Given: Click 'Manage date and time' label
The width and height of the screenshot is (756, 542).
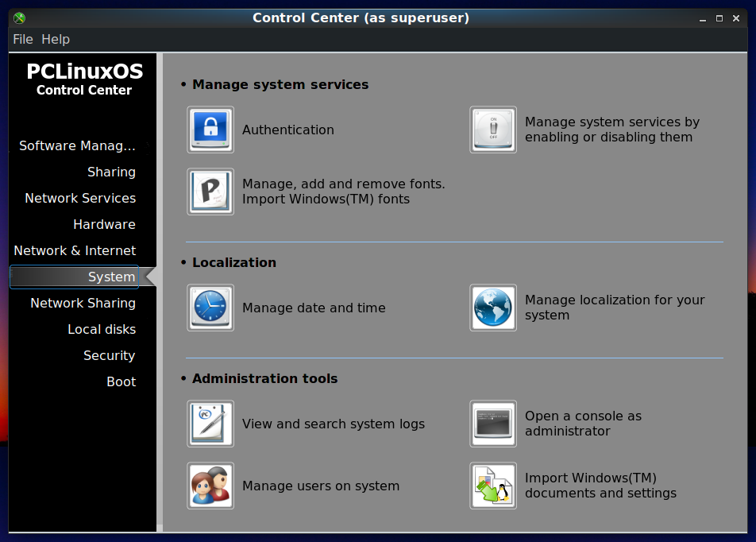Looking at the screenshot, I should click(314, 308).
